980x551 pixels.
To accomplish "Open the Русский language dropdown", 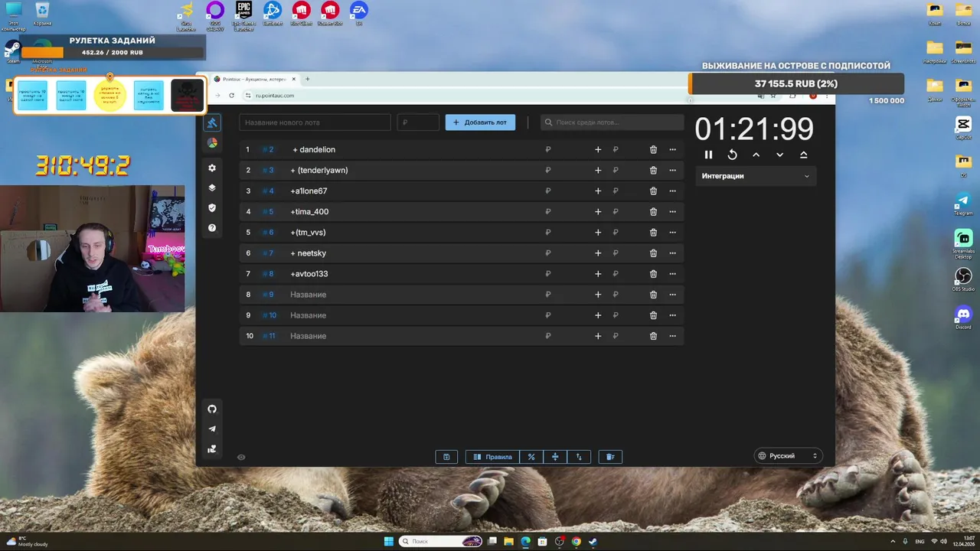I will 788,455.
